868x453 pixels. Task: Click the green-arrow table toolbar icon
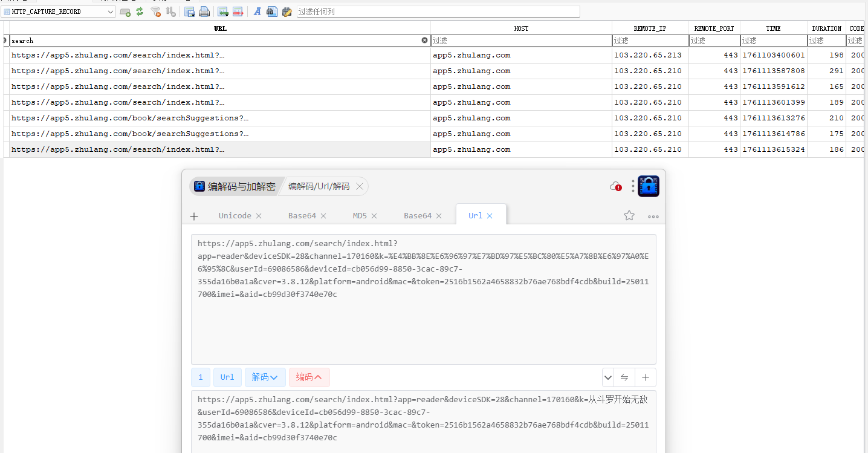pos(223,11)
